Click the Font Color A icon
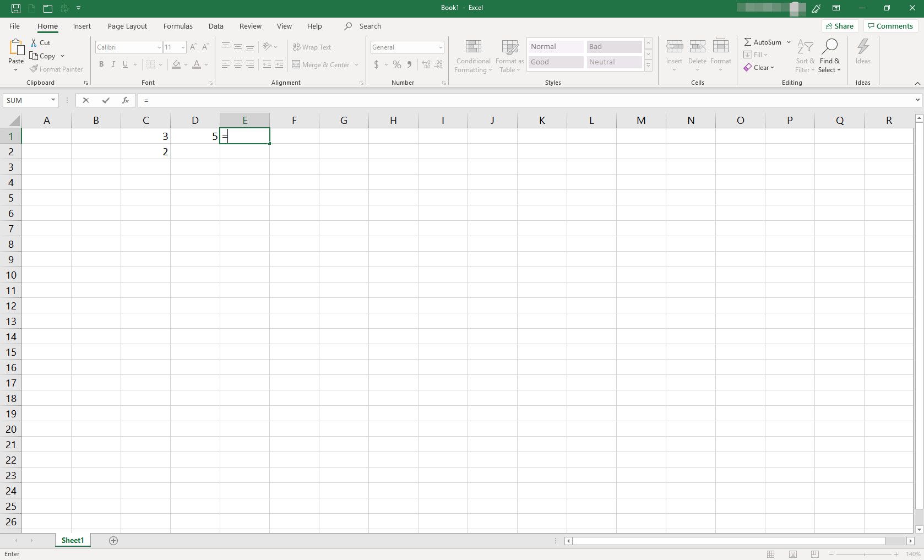The image size is (924, 560). click(x=197, y=64)
